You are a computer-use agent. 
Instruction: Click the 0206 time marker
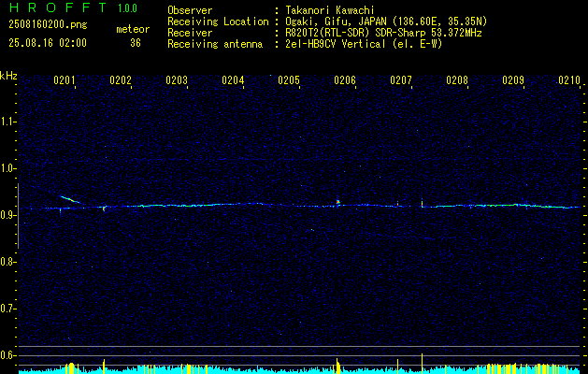pos(345,80)
